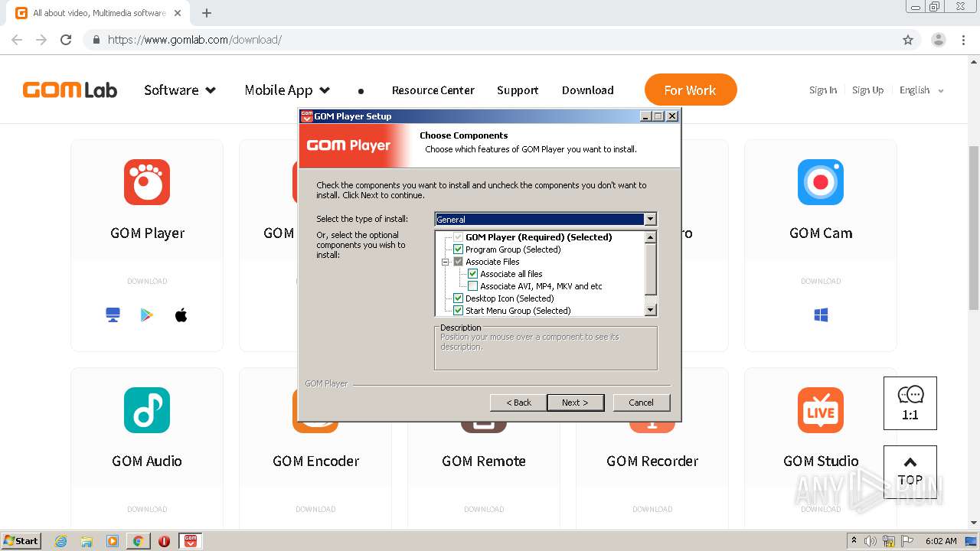Click Internet Explorer taskbar icon
The height and width of the screenshot is (551, 980).
60,541
